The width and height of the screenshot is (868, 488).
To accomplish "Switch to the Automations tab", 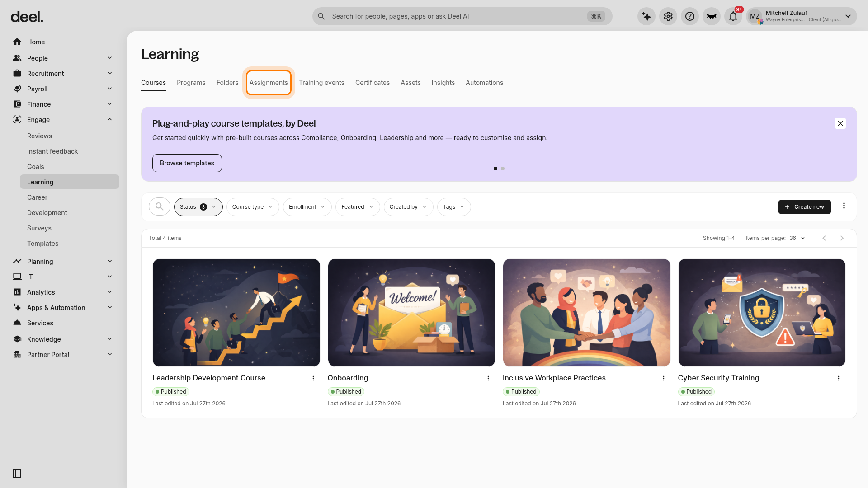I will (484, 83).
